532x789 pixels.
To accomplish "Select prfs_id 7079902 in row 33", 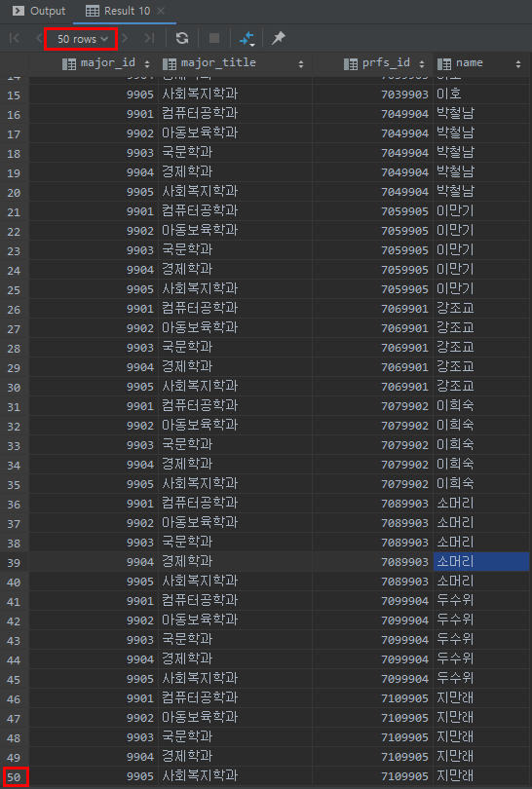I will click(372, 445).
